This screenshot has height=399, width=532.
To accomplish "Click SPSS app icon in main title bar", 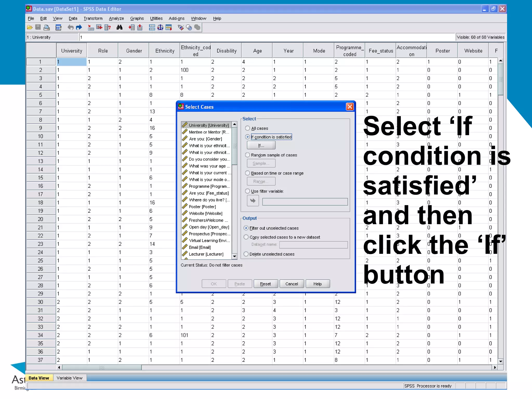I will coord(29,9).
